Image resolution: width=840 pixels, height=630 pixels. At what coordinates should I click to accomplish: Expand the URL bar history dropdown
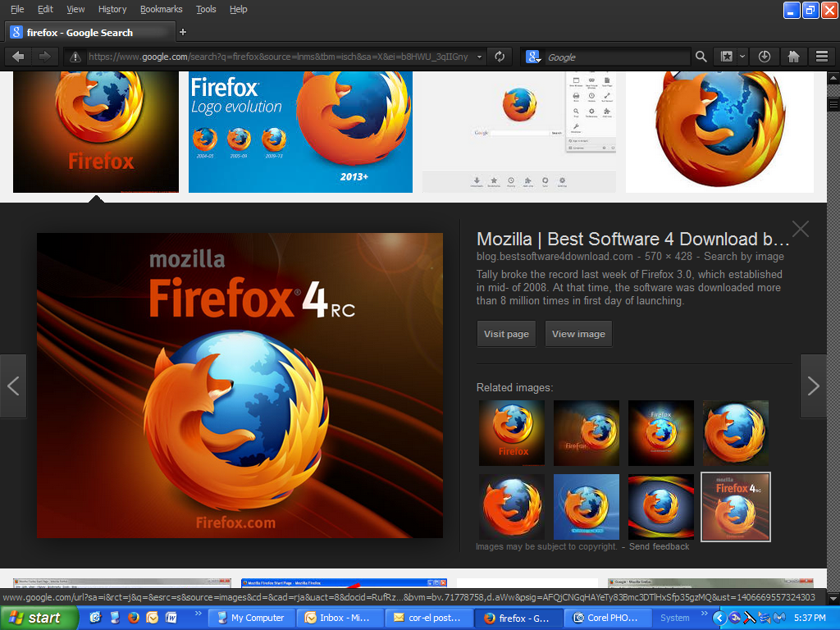point(480,57)
